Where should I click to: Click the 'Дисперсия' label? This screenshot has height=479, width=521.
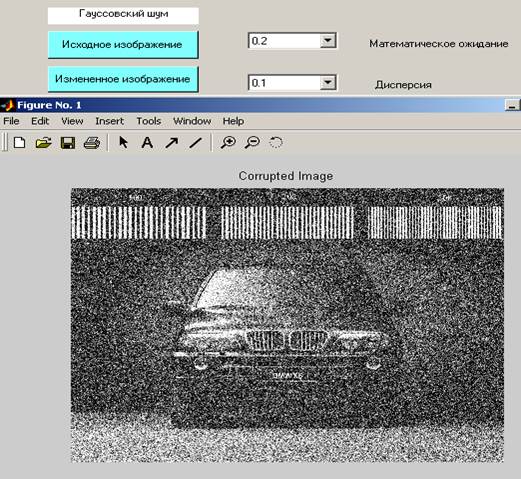click(x=403, y=85)
